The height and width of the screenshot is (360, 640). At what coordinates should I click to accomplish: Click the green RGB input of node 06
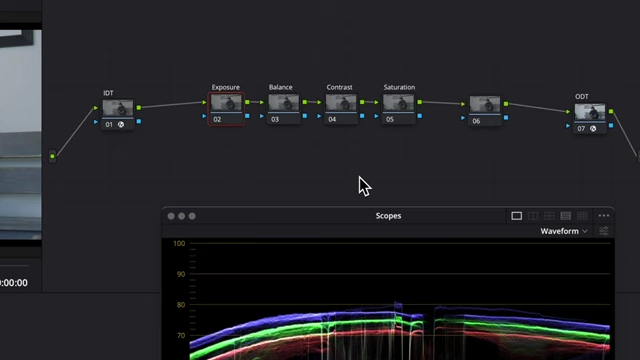coord(463,104)
